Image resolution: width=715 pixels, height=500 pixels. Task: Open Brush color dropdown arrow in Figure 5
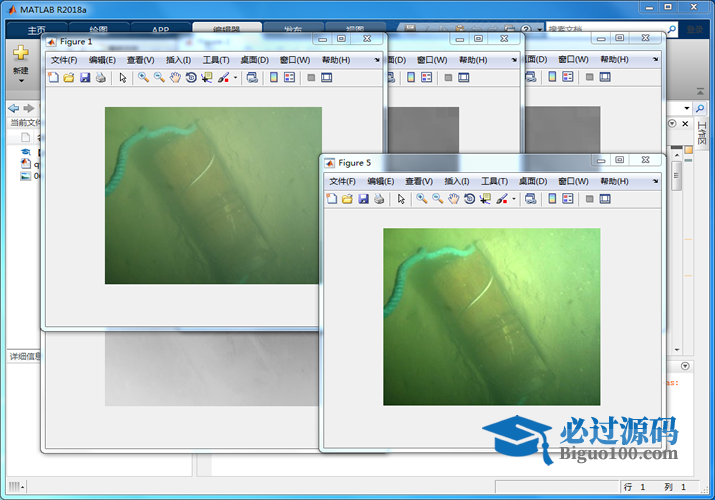pyautogui.click(x=514, y=199)
